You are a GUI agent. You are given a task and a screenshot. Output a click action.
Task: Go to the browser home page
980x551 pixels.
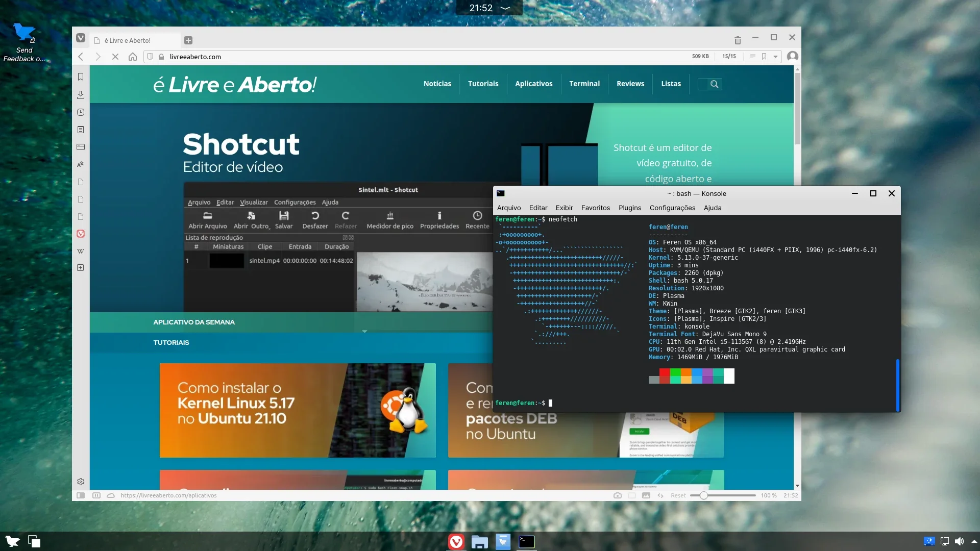(133, 57)
